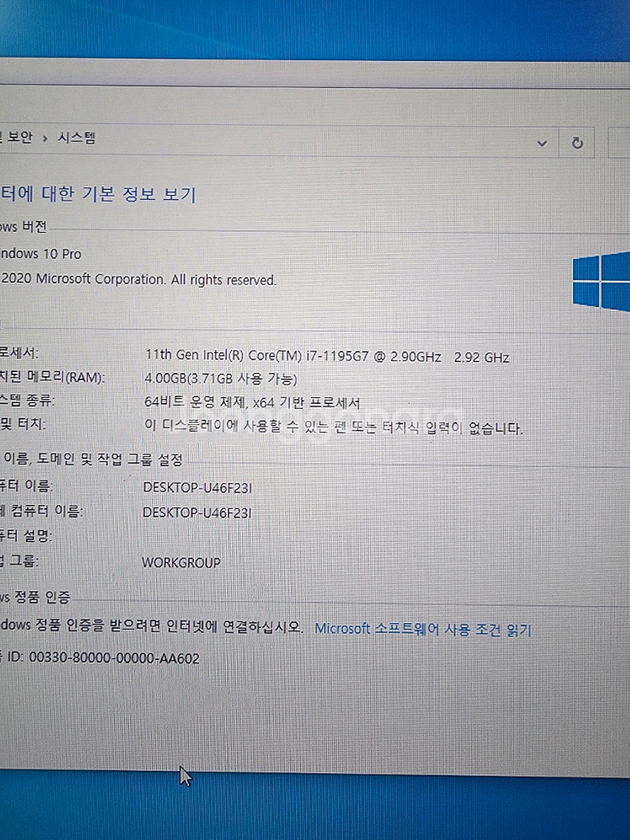Click the 2.92 GHz speed value

coord(481,357)
